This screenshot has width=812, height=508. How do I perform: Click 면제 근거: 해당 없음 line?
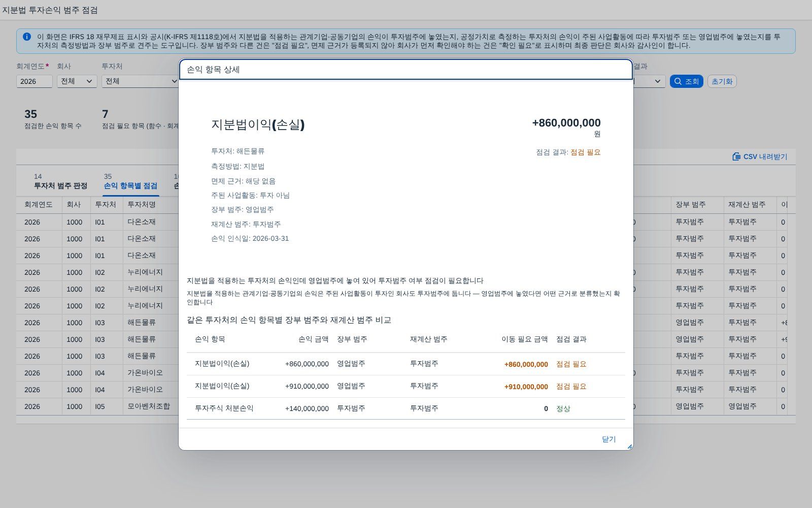pos(243,181)
